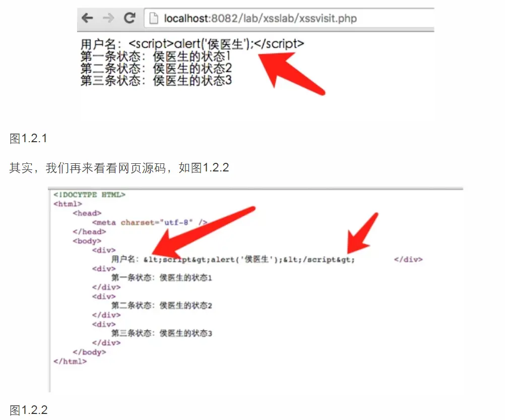The image size is (505, 420).
Task: Click the browser back arrow
Action: coord(87,18)
